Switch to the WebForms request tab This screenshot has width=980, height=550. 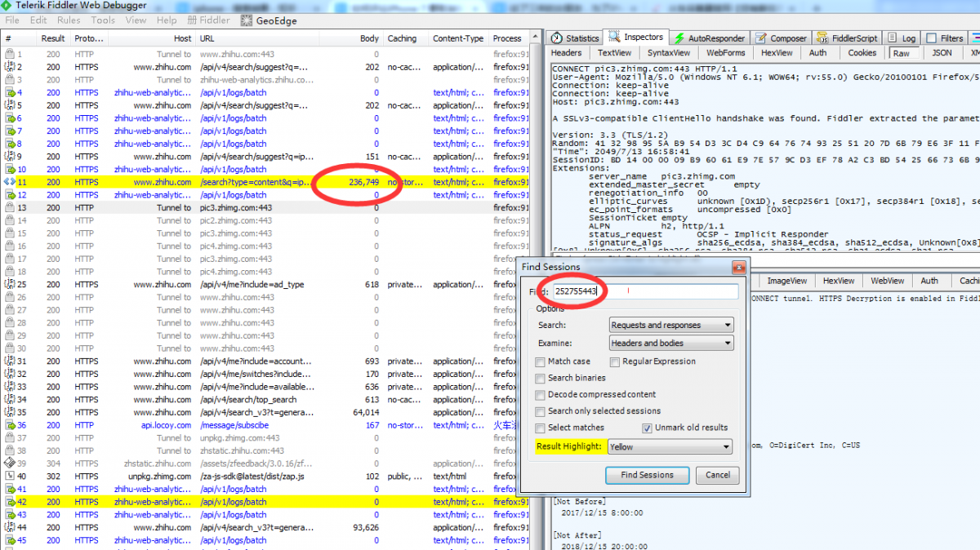coord(726,53)
